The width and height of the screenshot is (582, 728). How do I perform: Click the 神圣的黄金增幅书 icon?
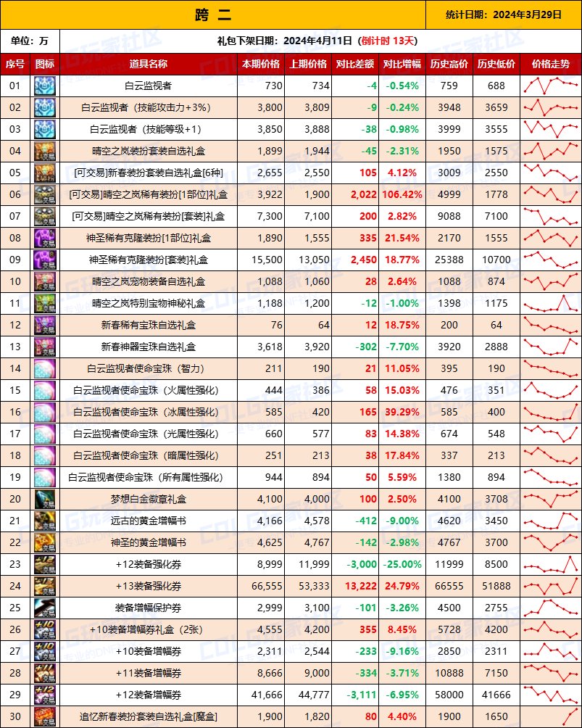pos(44,543)
